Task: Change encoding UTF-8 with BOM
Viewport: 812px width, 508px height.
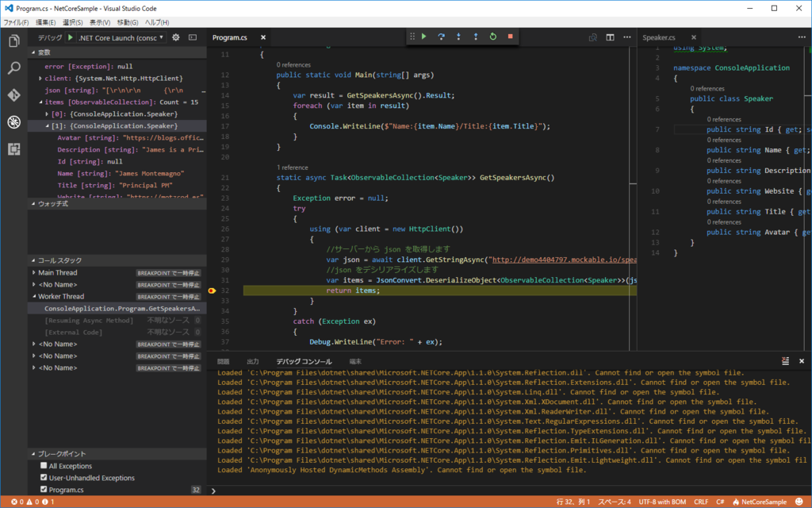Action: [662, 502]
